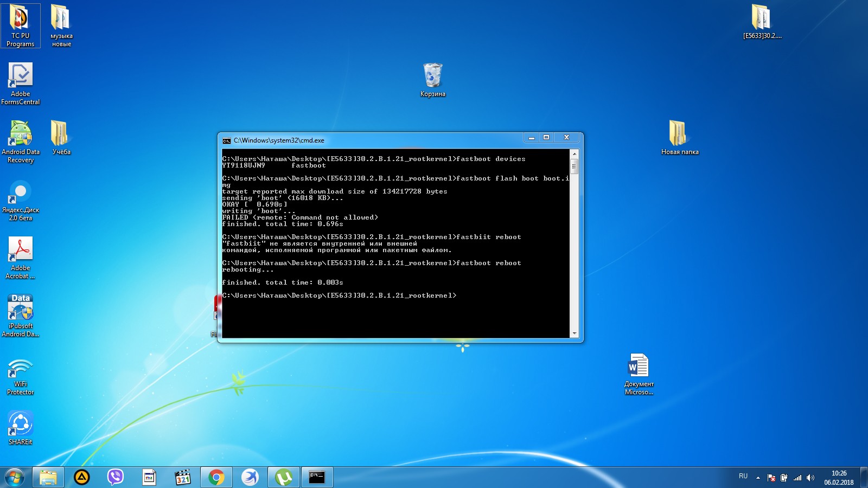Select the Новая папка desktop folder
The height and width of the screenshot is (488, 868).
[679, 134]
